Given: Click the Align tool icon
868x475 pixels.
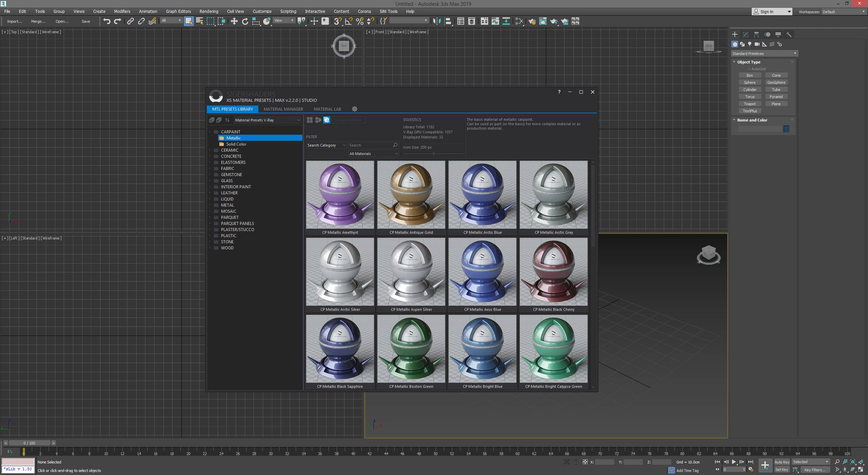Looking at the screenshot, I should pos(448,21).
